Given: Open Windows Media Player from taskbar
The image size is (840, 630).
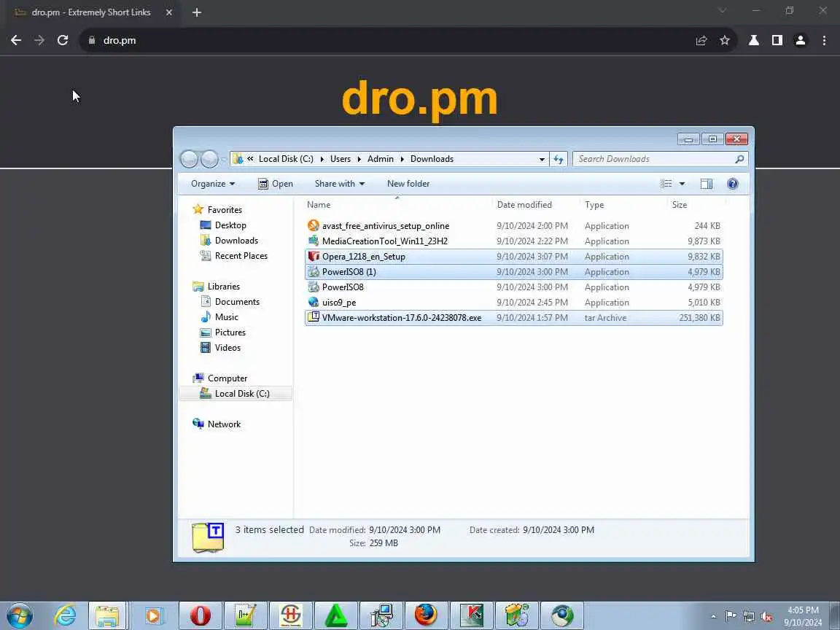Looking at the screenshot, I should click(154, 615).
